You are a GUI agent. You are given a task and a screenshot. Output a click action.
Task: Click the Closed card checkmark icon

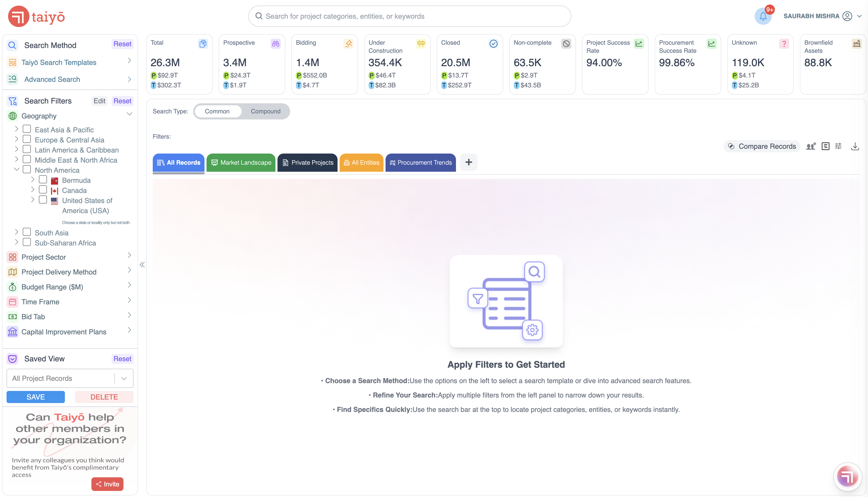493,44
